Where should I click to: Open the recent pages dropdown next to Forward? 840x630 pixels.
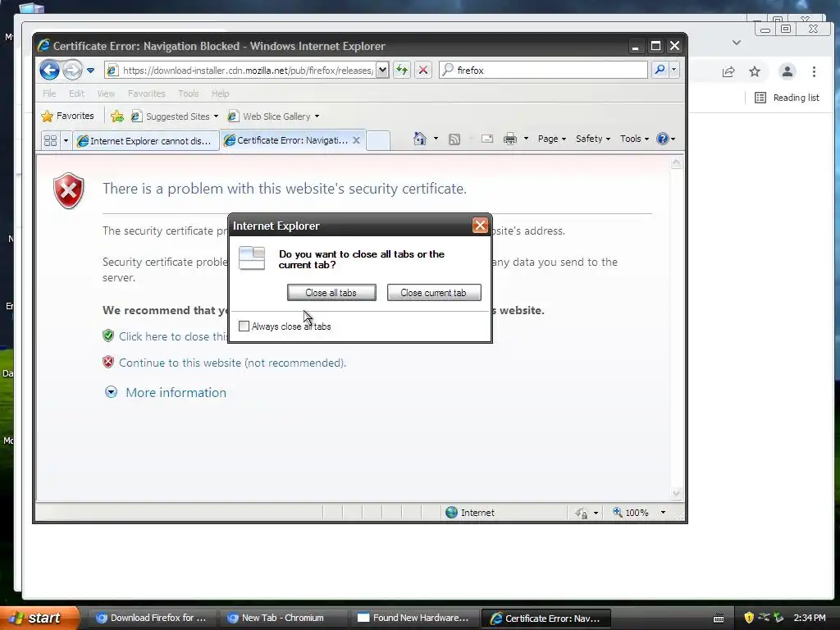[90, 71]
